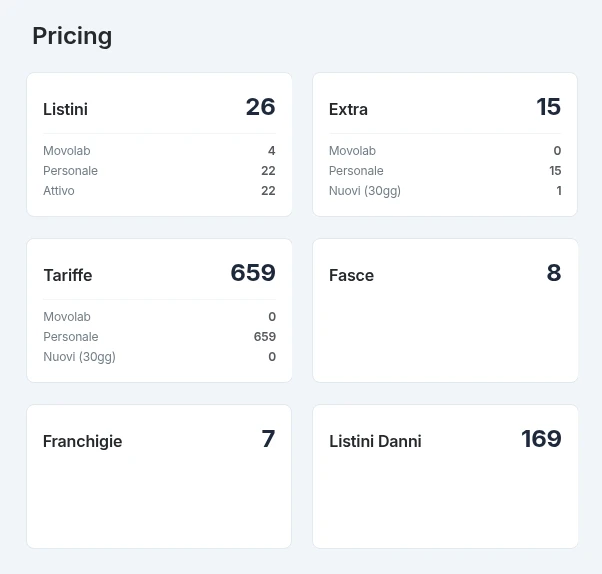Select Personale row in Tariffe card

tap(159, 336)
